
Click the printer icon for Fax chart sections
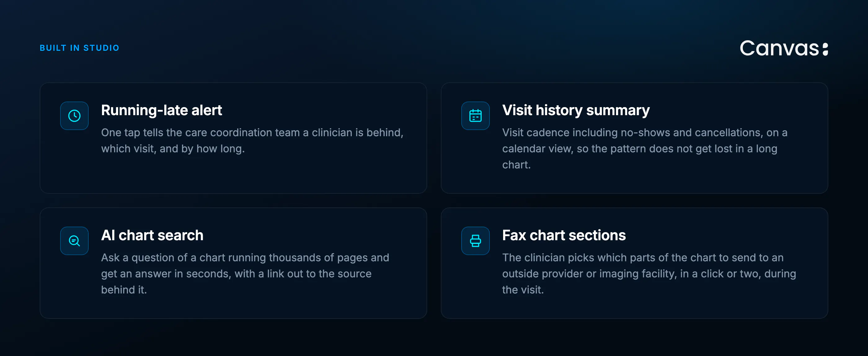(475, 241)
